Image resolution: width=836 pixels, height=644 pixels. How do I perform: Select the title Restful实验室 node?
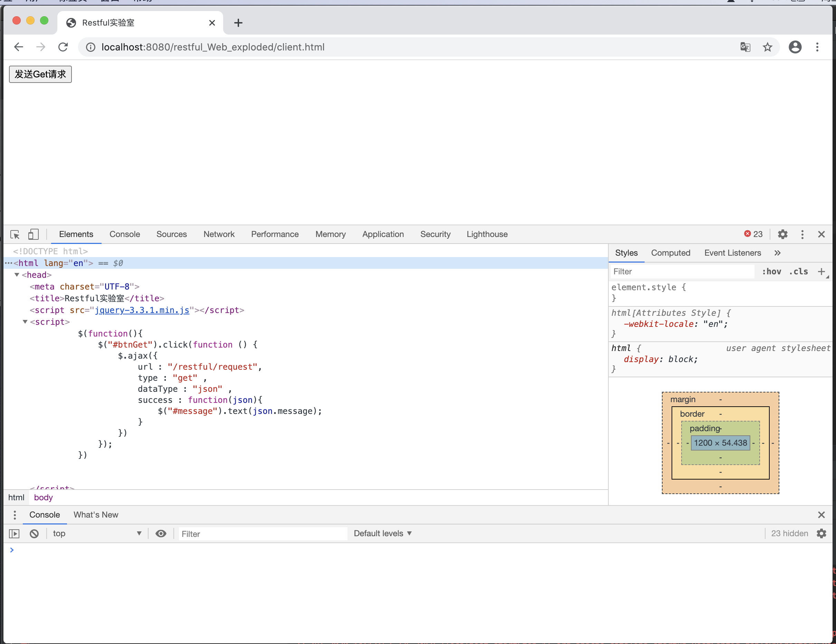(x=97, y=298)
